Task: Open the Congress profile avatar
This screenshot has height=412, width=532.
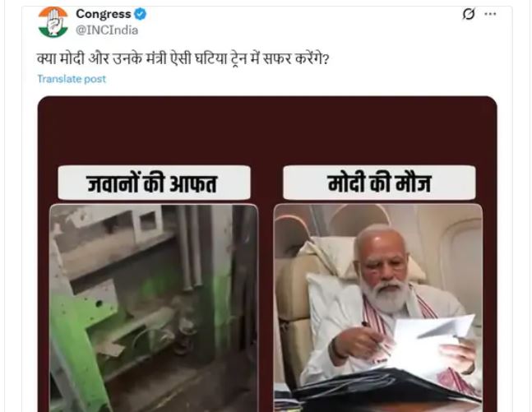Action: point(53,22)
